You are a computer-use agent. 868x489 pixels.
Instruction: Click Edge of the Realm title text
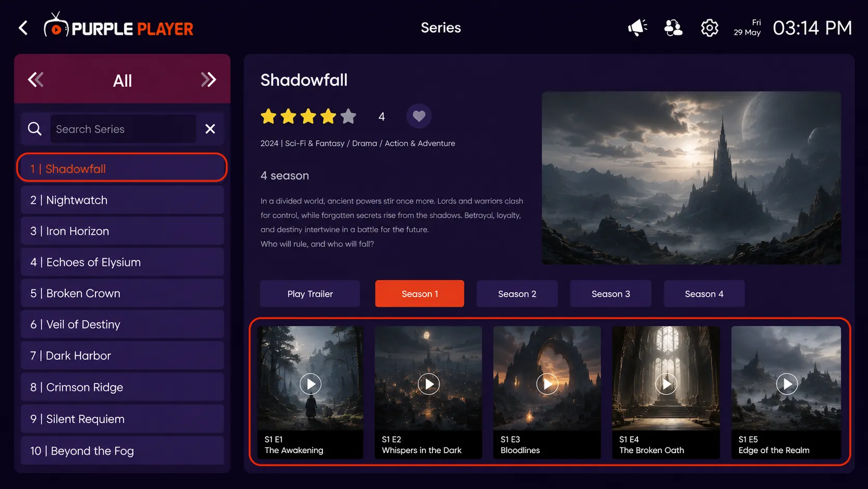(774, 450)
